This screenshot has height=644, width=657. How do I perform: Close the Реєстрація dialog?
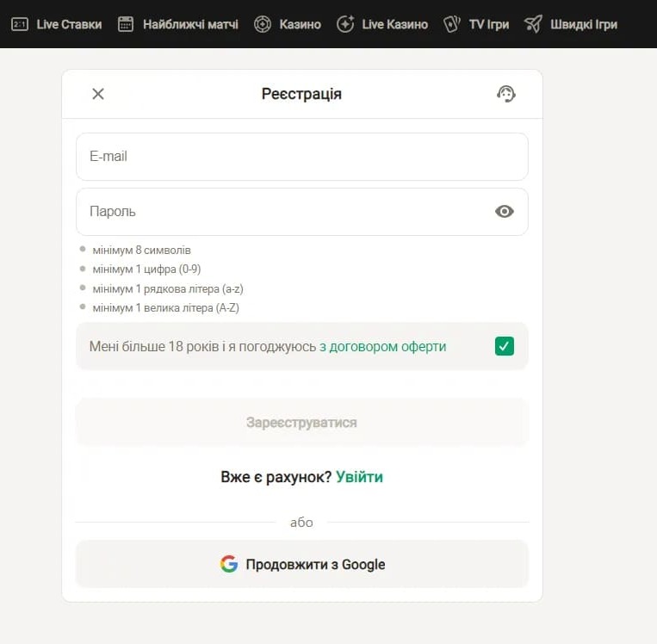pos(98,94)
